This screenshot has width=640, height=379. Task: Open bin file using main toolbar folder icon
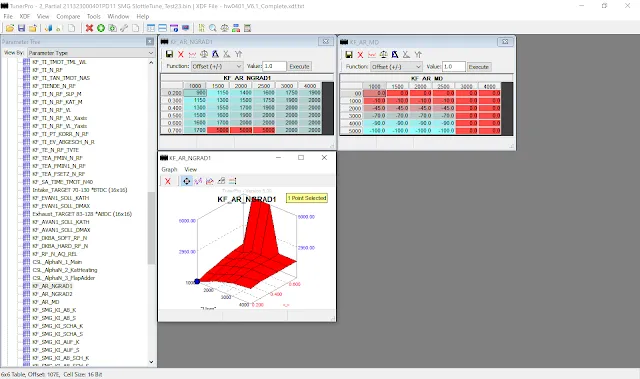click(10, 28)
